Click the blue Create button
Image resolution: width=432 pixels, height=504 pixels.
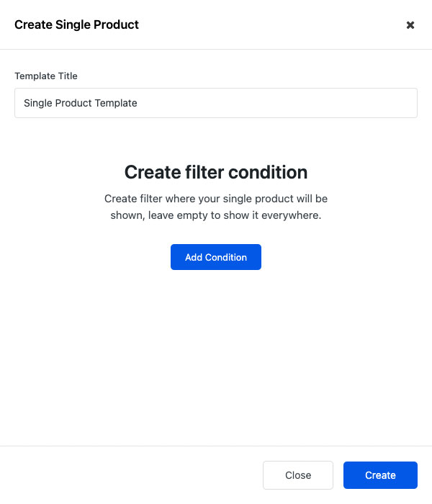(380, 475)
